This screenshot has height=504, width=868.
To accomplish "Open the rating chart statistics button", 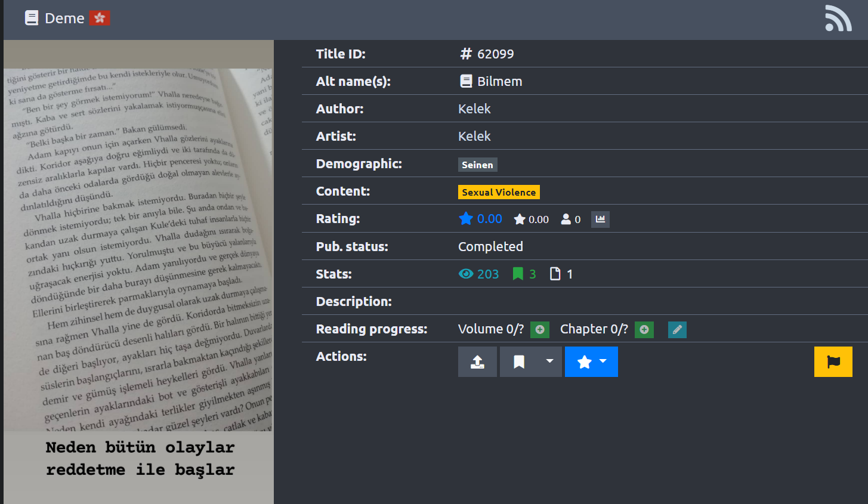I will [600, 219].
